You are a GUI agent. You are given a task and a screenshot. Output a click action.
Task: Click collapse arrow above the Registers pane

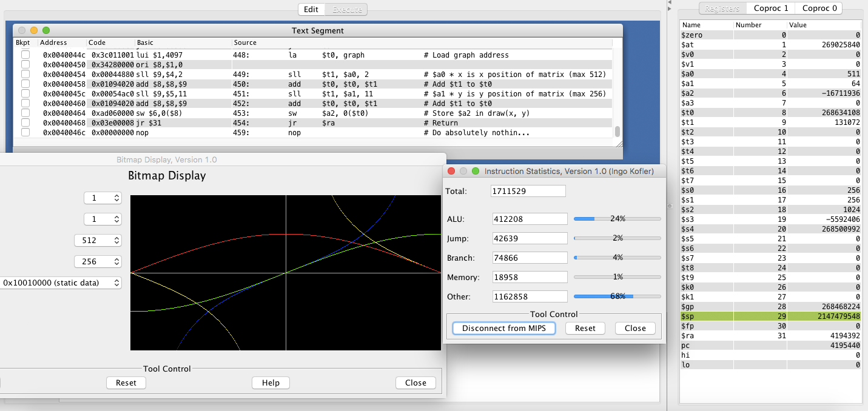(669, 2)
